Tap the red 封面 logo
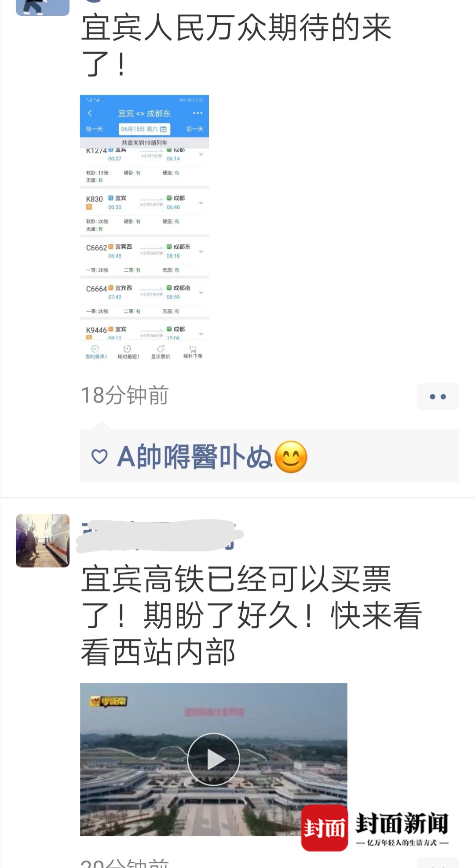Image resolution: width=475 pixels, height=868 pixels. click(325, 828)
